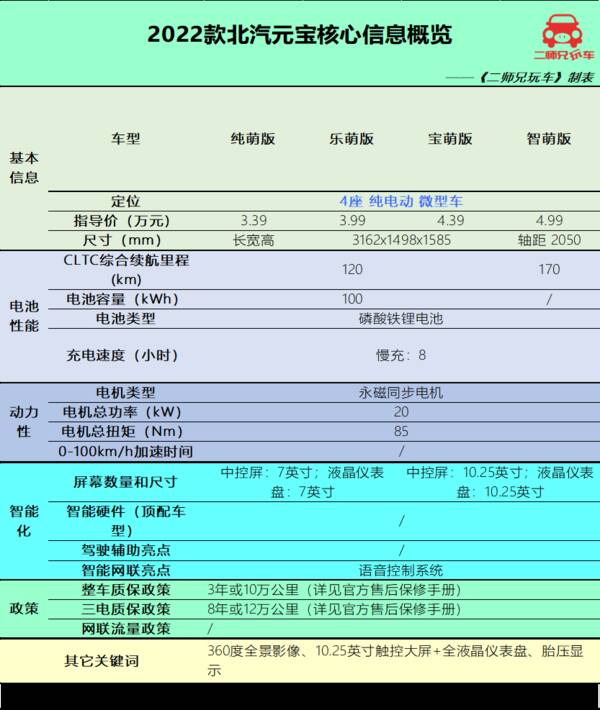Click the title 2022款北汽元宝核心信息概览

coord(299,34)
